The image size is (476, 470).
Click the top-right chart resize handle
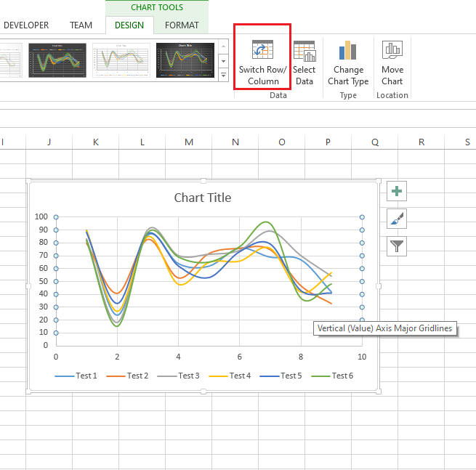[379, 181]
